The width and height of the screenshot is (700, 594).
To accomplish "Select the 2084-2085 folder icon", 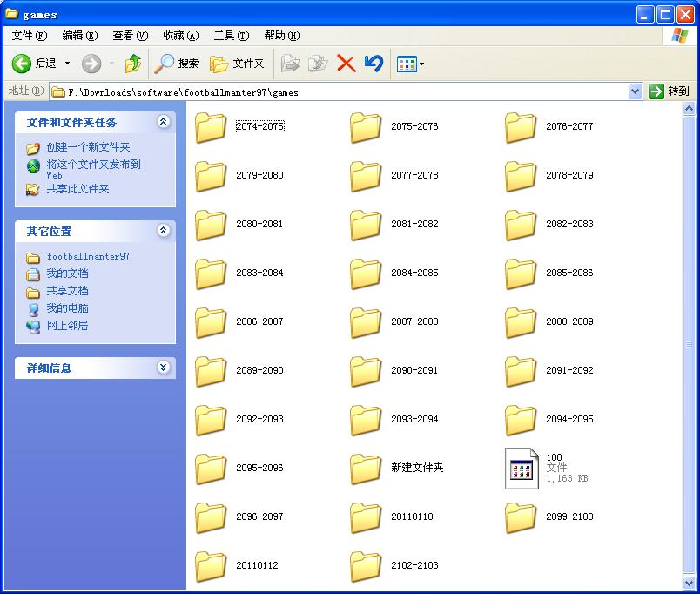I will coord(366,273).
